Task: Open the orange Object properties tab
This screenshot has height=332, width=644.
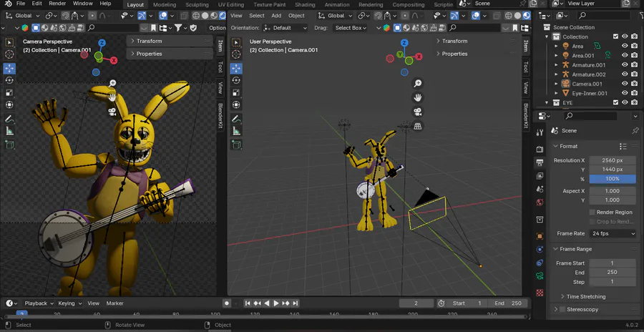Action: 540,236
